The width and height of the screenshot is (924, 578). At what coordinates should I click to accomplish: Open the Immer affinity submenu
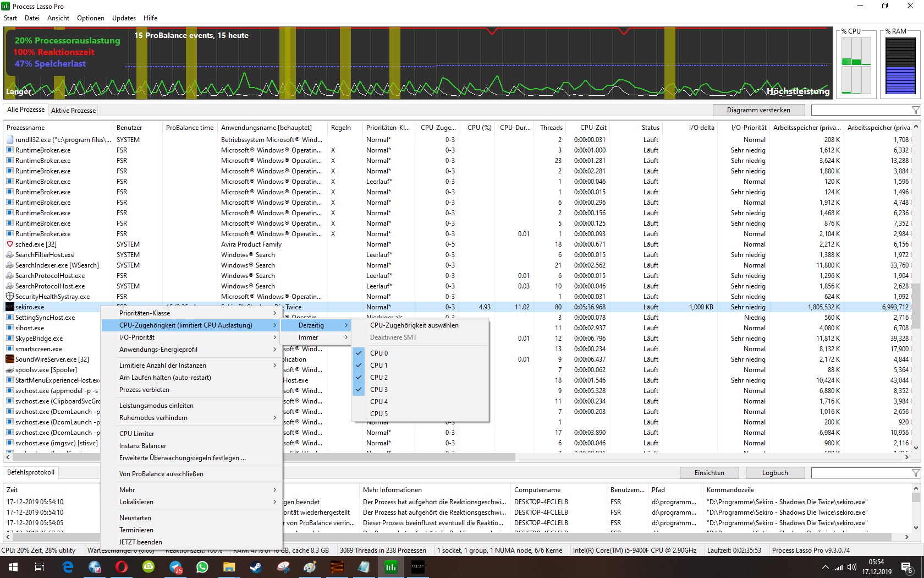(316, 337)
